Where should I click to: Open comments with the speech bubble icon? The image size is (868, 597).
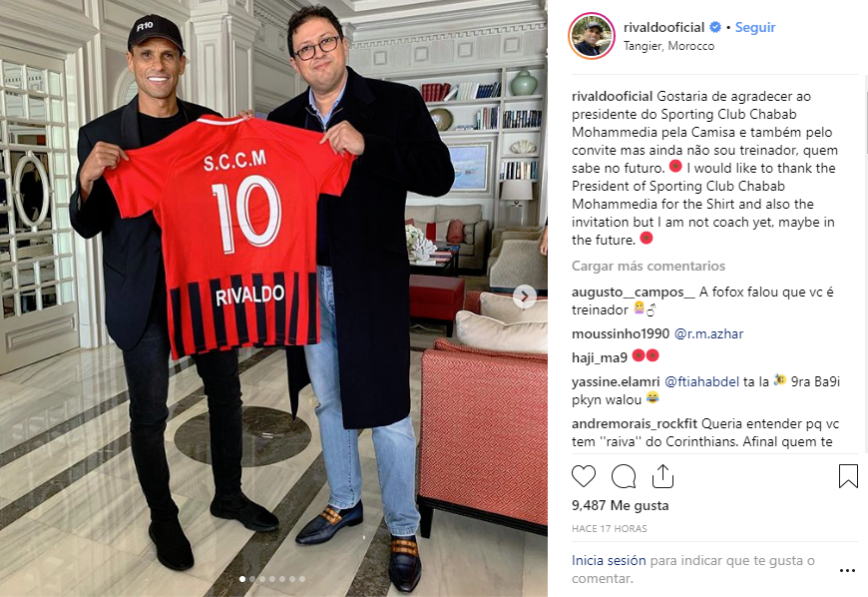click(624, 476)
